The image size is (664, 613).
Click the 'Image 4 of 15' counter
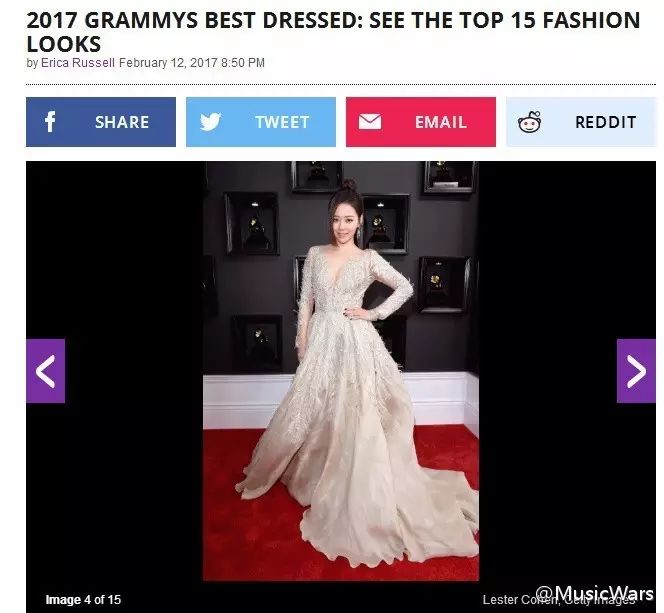click(83, 600)
